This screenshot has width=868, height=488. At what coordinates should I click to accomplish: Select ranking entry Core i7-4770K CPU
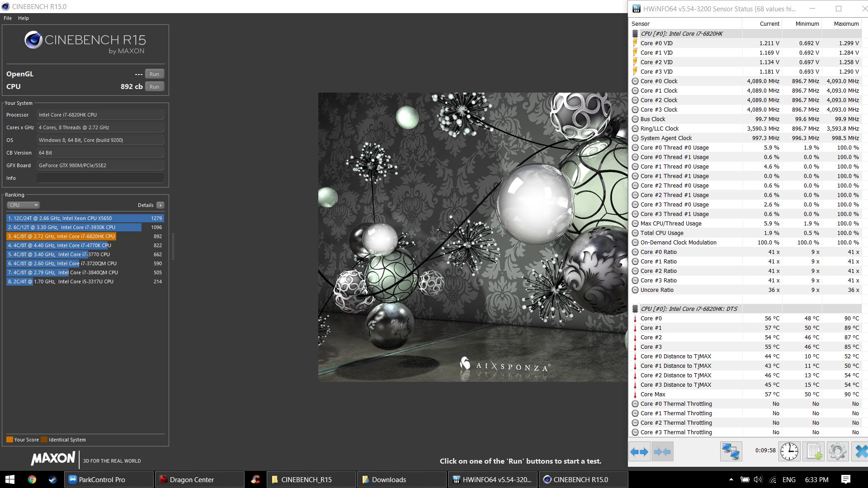pos(85,245)
